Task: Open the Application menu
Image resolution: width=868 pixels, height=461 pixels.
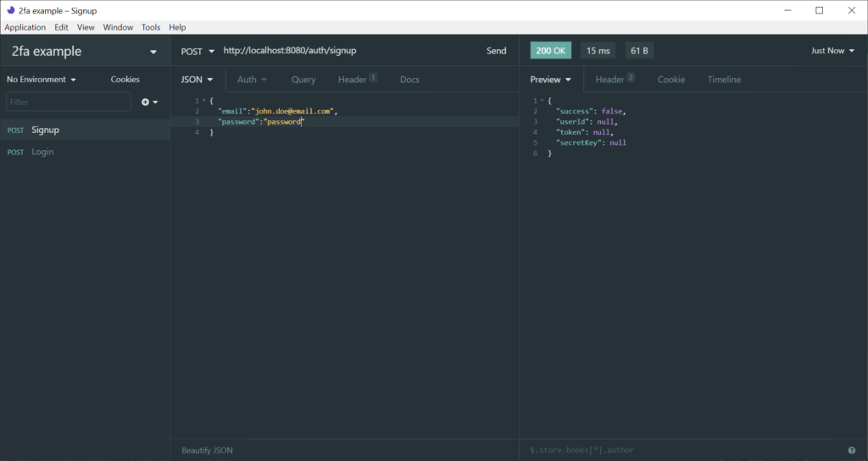Action: pyautogui.click(x=25, y=27)
